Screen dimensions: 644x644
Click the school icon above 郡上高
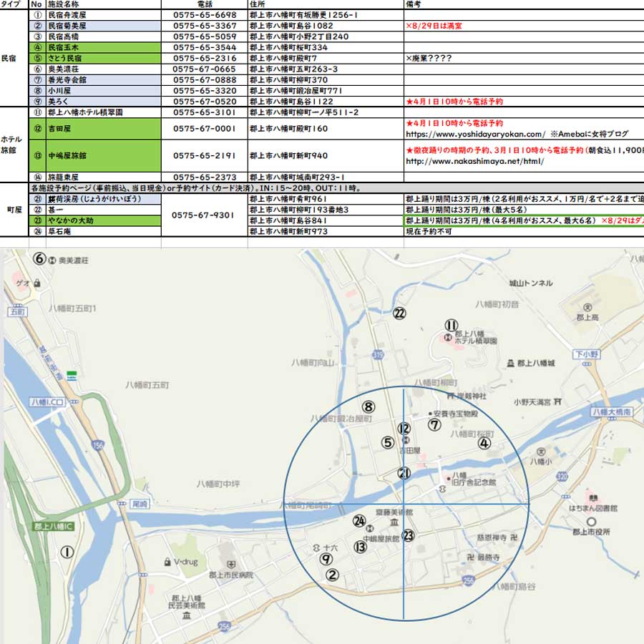click(587, 307)
